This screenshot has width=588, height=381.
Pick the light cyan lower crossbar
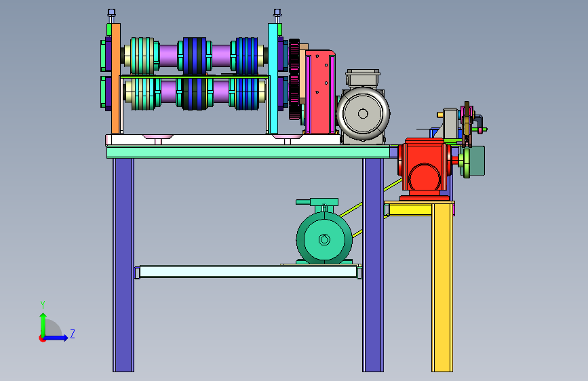[248, 271]
